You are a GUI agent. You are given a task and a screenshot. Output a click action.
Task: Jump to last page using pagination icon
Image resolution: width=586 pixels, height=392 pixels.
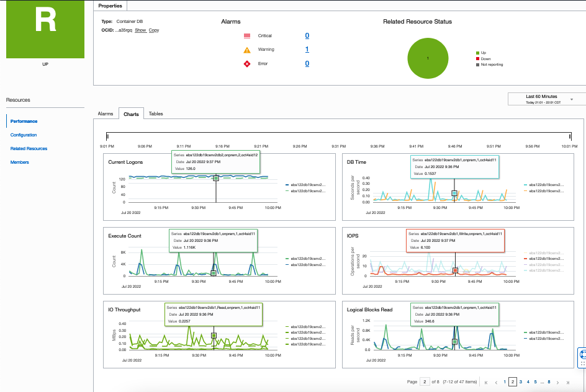[x=568, y=382]
